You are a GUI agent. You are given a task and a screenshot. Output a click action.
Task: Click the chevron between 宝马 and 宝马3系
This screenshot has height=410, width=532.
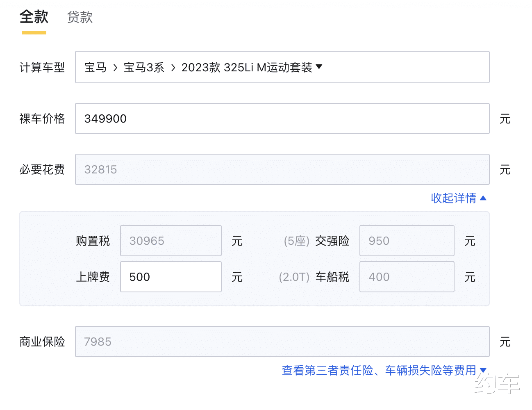115,68
